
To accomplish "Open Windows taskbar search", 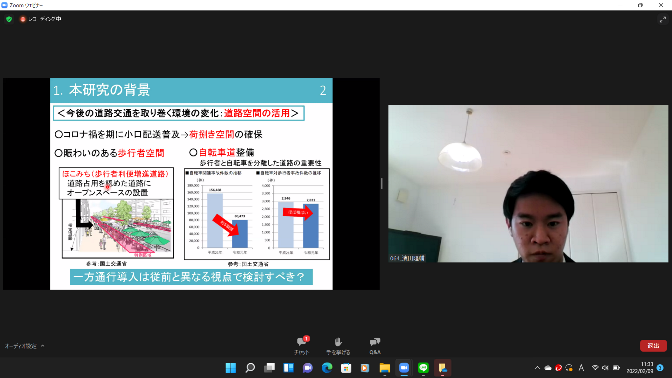I will [250, 368].
